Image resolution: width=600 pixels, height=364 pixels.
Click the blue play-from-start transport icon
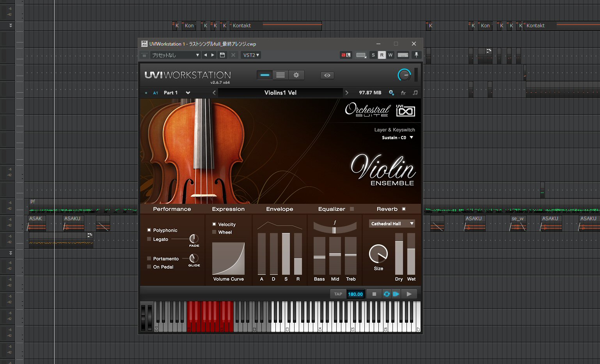(x=396, y=294)
